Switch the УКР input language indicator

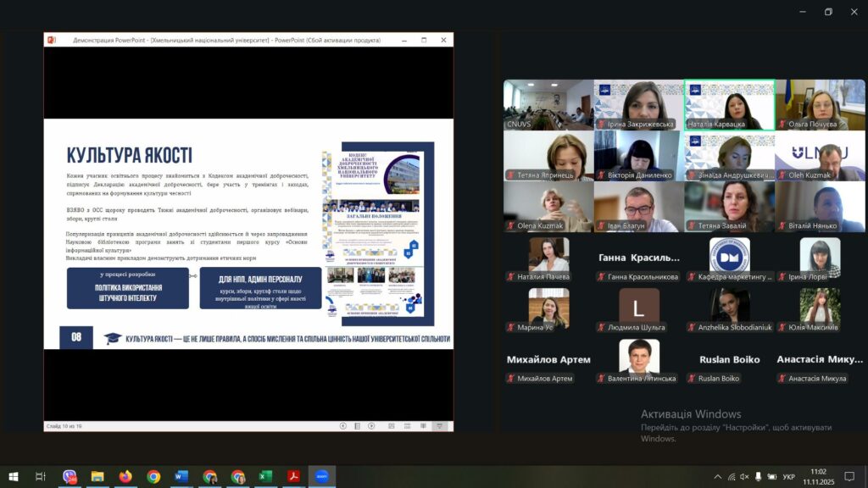(788, 477)
